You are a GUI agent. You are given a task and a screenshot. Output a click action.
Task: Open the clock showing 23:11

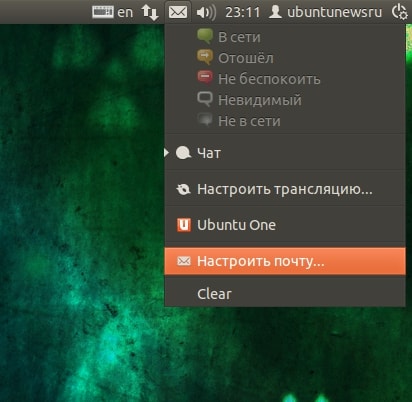tap(242, 13)
